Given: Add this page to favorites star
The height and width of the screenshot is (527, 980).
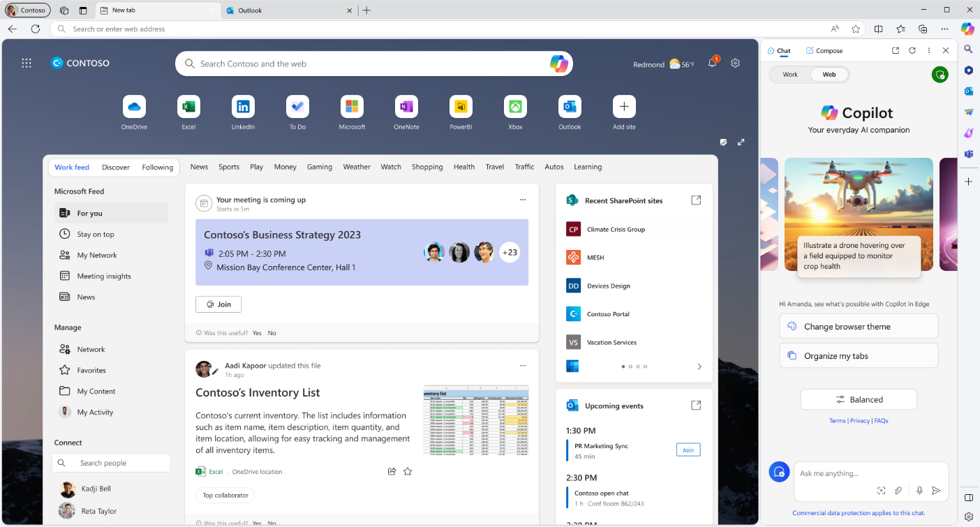Looking at the screenshot, I should coord(856,29).
